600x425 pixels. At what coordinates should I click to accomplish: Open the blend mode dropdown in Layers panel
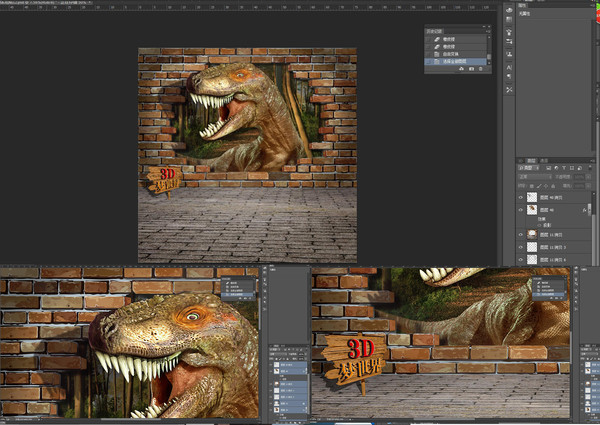coord(535,177)
